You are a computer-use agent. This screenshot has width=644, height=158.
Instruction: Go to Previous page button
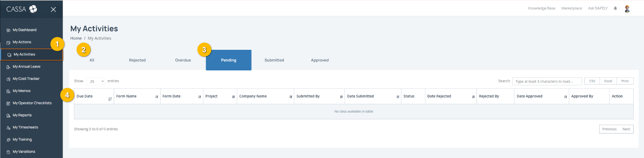[609, 129]
